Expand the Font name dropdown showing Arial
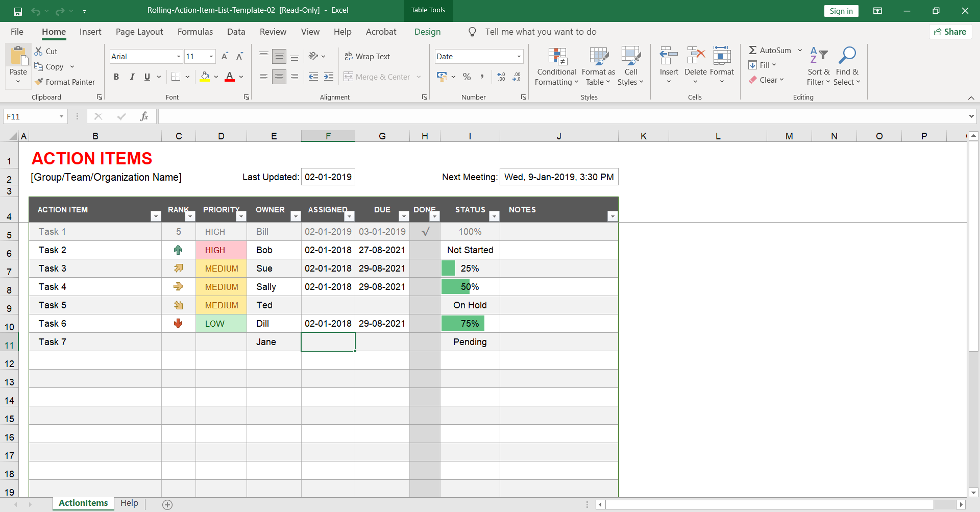The image size is (980, 512). pos(179,57)
